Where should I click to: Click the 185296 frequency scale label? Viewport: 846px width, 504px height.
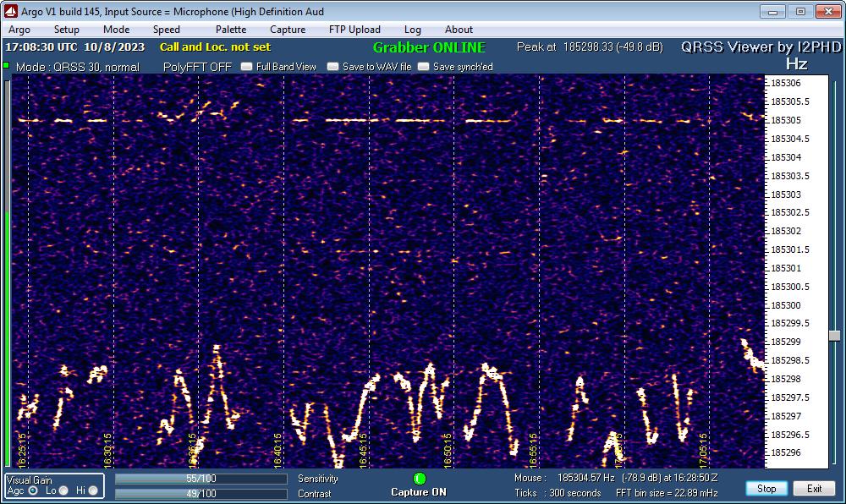coord(786,452)
